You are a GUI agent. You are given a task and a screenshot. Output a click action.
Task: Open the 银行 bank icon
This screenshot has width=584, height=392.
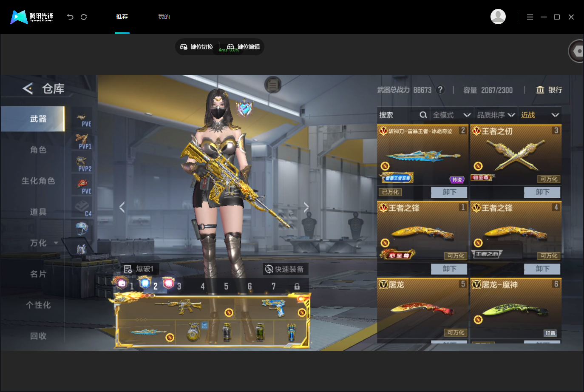pyautogui.click(x=540, y=90)
